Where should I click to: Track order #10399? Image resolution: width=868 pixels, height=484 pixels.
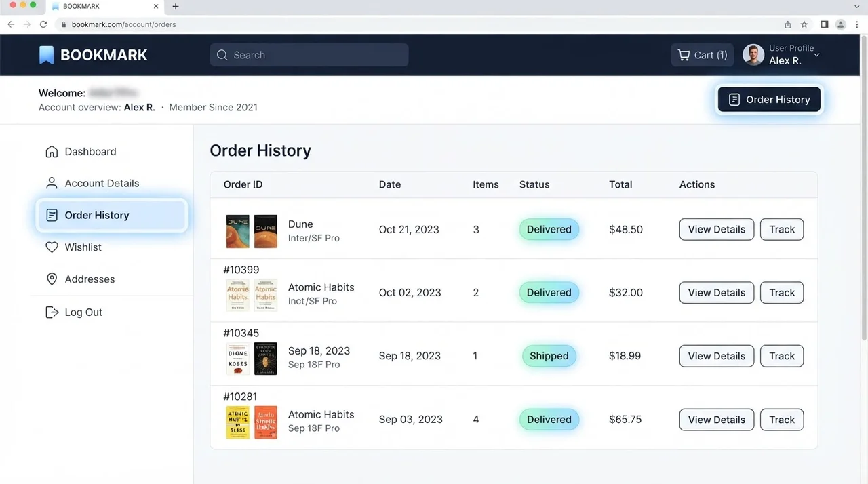tap(782, 293)
